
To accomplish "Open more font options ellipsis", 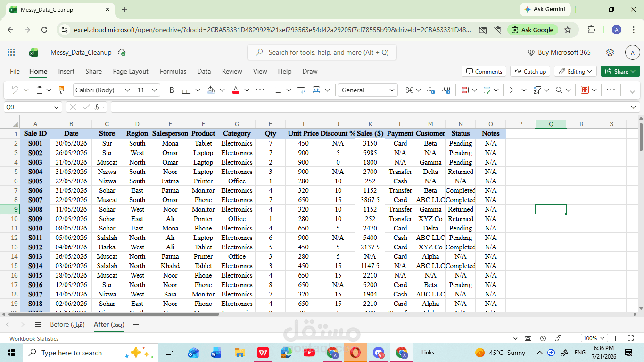I will (260, 90).
